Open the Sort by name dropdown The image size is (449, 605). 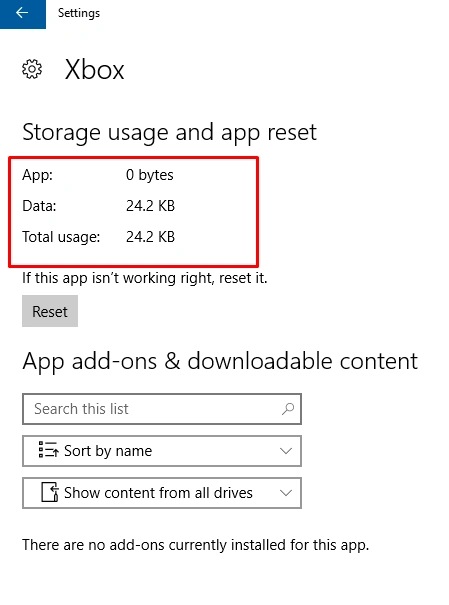[162, 451]
